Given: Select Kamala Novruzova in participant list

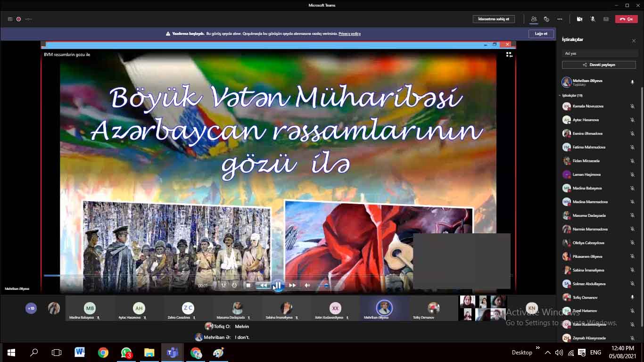Looking at the screenshot, I should point(599,107).
